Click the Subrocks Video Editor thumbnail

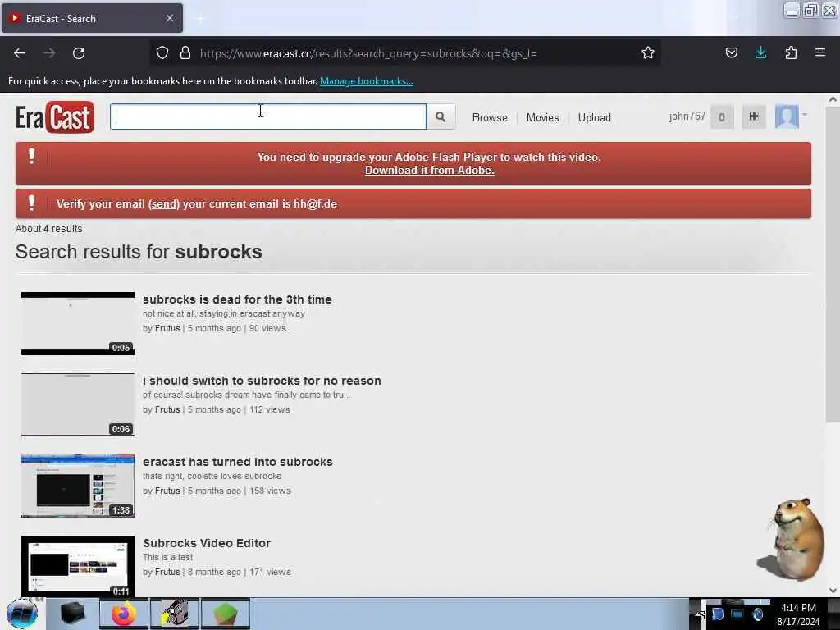[x=78, y=566]
